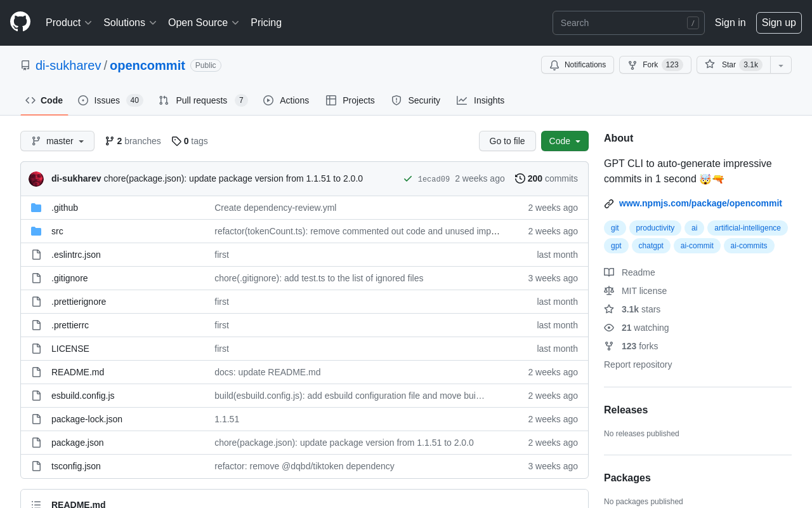Click the artificial-intelligence topic tag
This screenshot has height=508, width=812.
tap(747, 228)
